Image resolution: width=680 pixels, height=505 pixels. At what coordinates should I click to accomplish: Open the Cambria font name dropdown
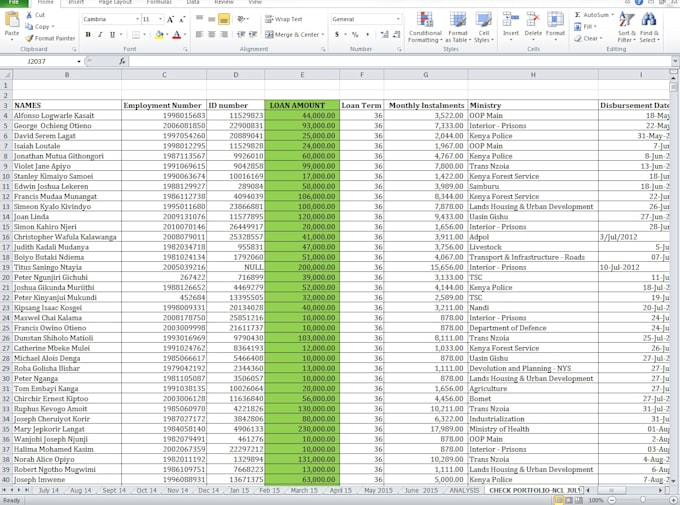137,19
